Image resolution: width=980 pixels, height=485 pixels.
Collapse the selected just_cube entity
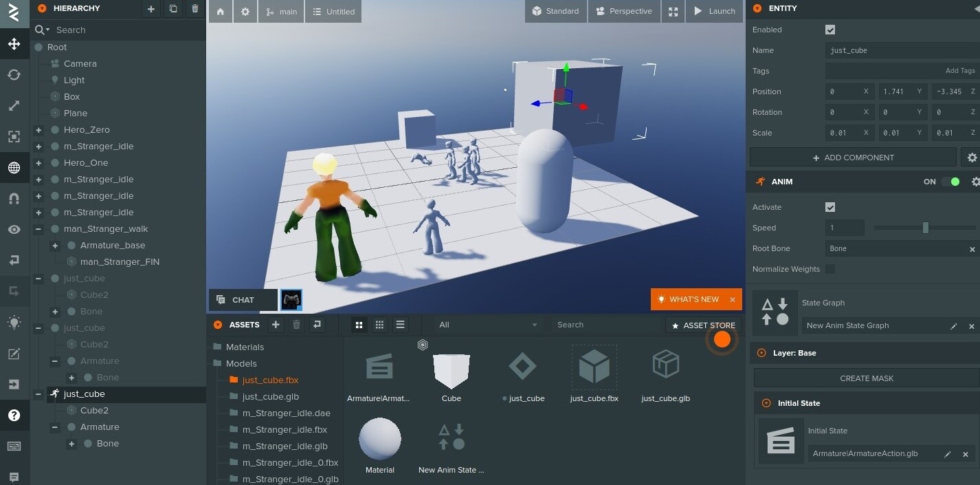click(38, 394)
